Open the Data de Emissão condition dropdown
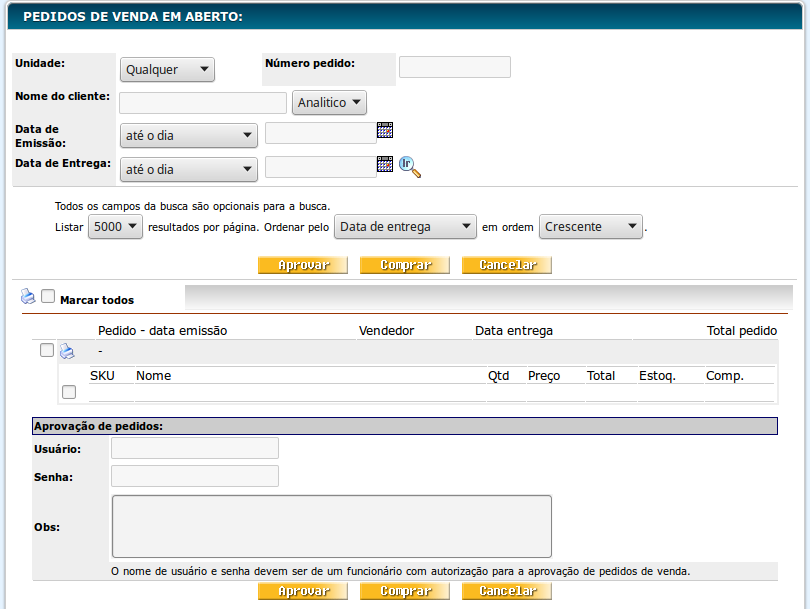The width and height of the screenshot is (810, 609). pyautogui.click(x=188, y=136)
